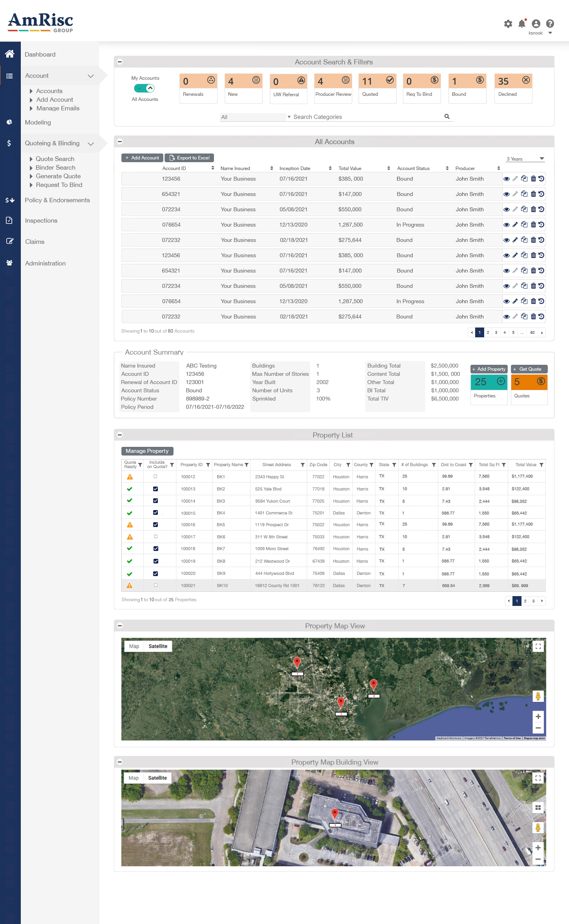Viewport: 569px width, 924px height.
Task: Open Policy & Endorsements in sidebar
Action: 57,200
